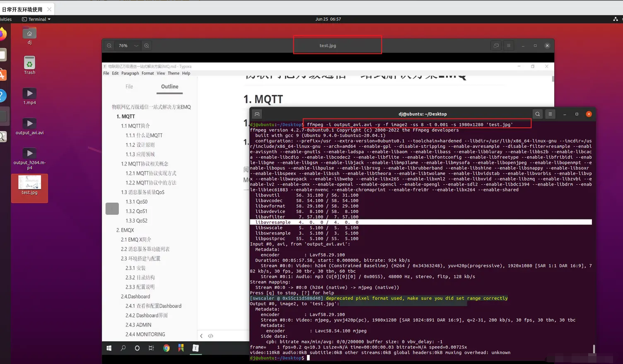Jump to outline item 1.2 MQTT协议相关概念
Viewport: 623px width, 364px height.
tap(145, 164)
